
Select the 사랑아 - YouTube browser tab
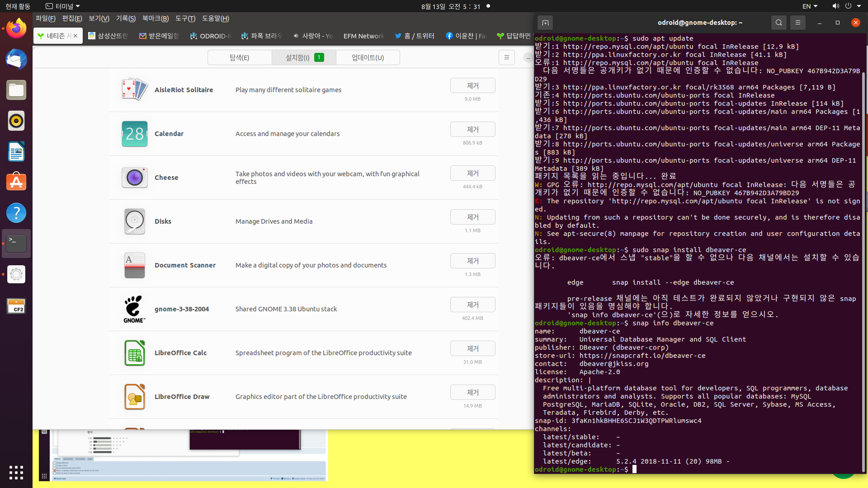click(313, 36)
